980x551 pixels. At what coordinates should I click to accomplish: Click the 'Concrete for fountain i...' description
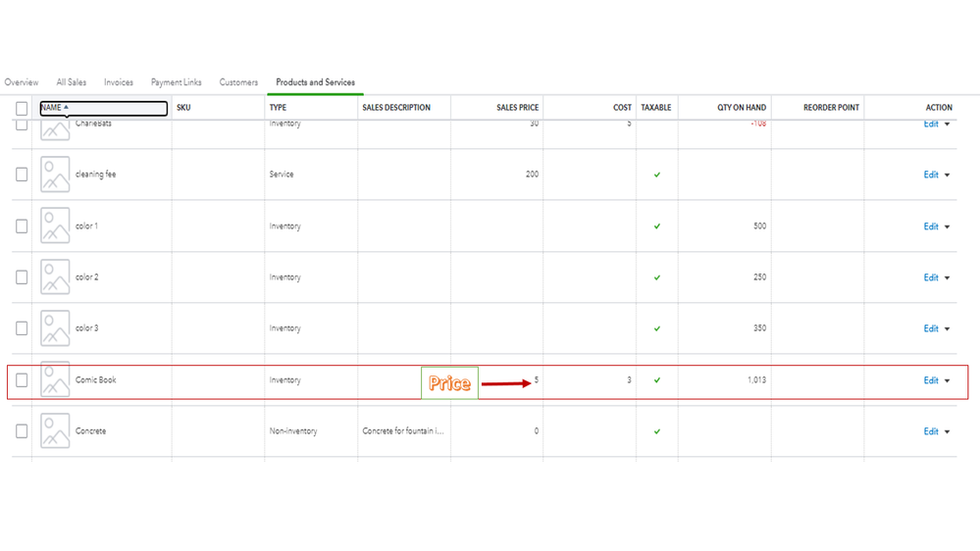(x=403, y=431)
